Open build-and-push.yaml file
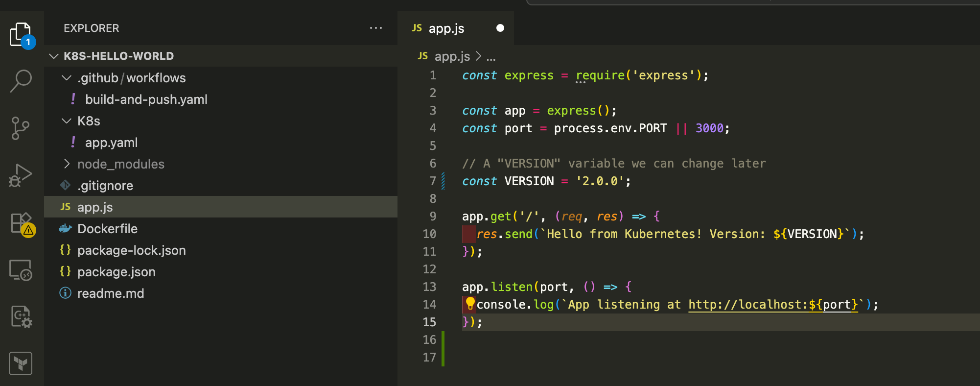The width and height of the screenshot is (980, 386). coord(146,99)
